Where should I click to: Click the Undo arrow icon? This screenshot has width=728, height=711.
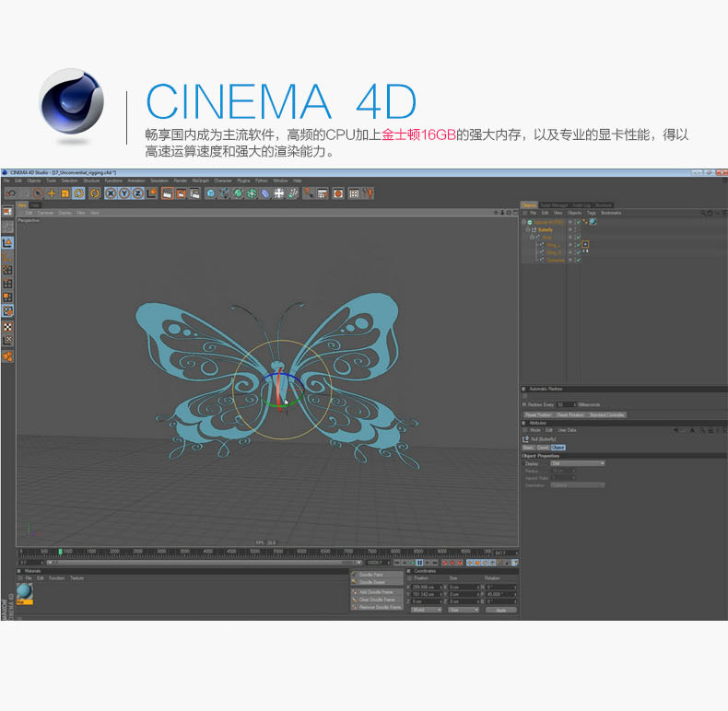coord(11,193)
